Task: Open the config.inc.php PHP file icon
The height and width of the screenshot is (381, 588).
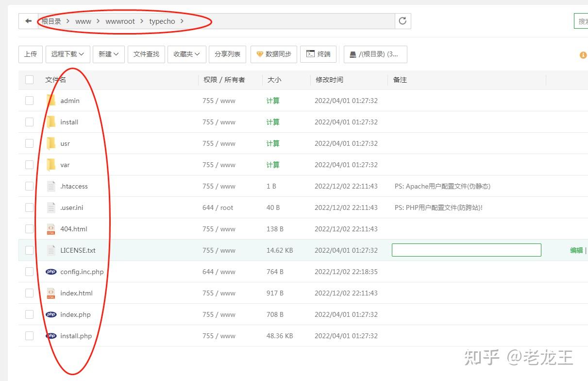Action: pyautogui.click(x=50, y=272)
